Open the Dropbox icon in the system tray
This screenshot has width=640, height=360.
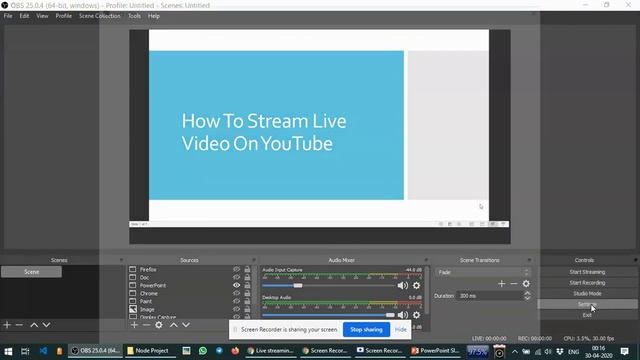[x=560, y=351]
